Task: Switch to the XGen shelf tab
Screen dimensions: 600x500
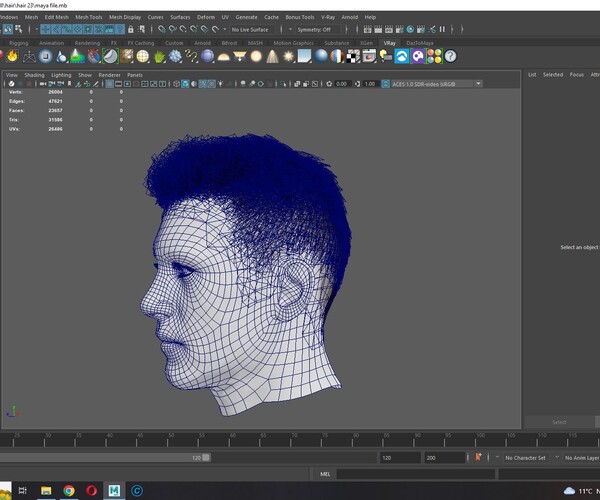Action: coord(366,43)
